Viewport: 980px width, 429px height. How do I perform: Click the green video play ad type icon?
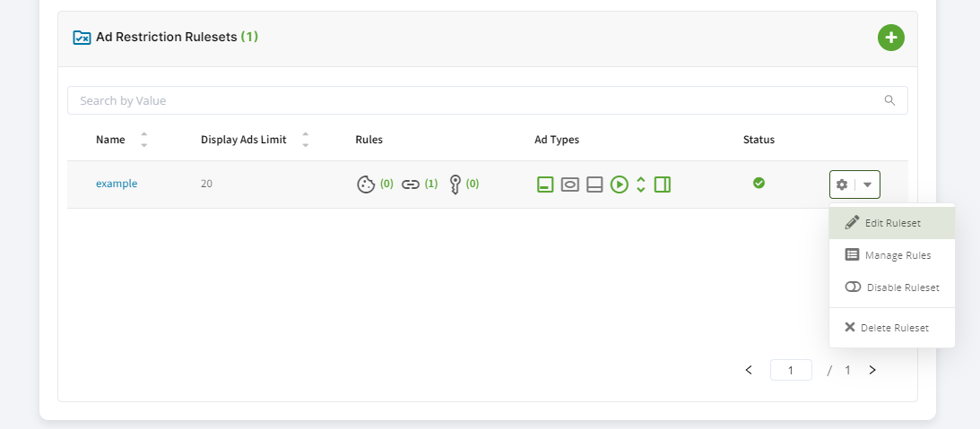pyautogui.click(x=619, y=184)
